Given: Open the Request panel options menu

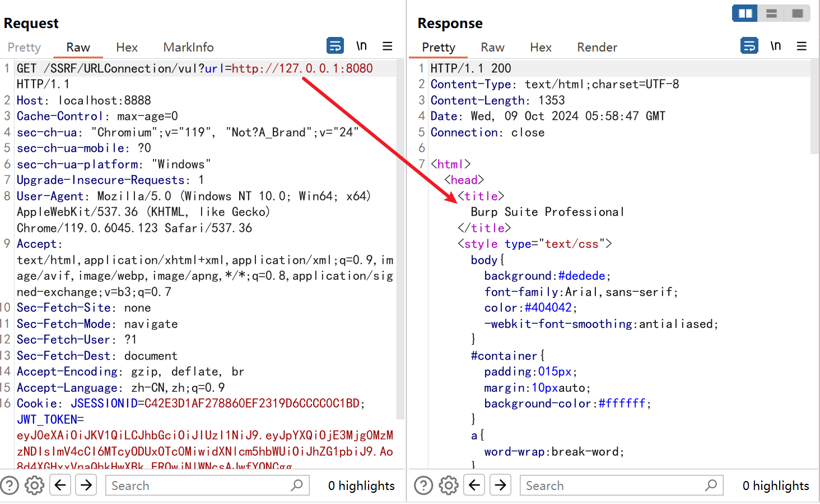Looking at the screenshot, I should [x=387, y=46].
